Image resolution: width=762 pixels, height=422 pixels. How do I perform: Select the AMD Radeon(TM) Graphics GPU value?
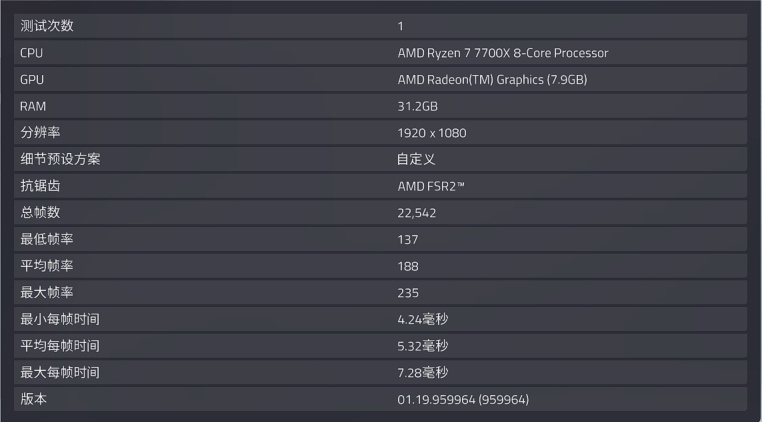[x=491, y=80]
